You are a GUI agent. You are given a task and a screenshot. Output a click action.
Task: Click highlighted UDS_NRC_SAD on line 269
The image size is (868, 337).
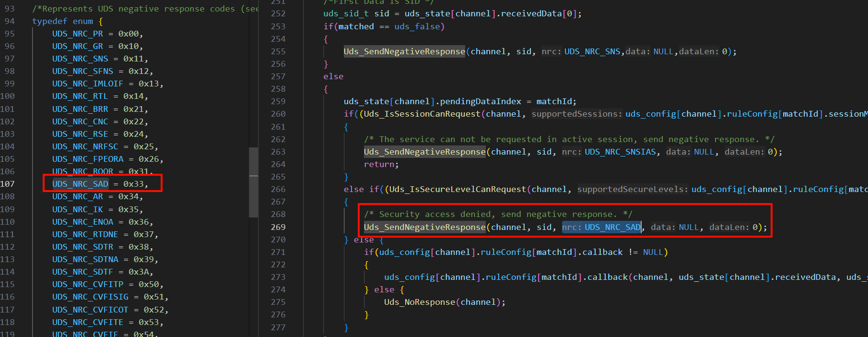(x=612, y=227)
